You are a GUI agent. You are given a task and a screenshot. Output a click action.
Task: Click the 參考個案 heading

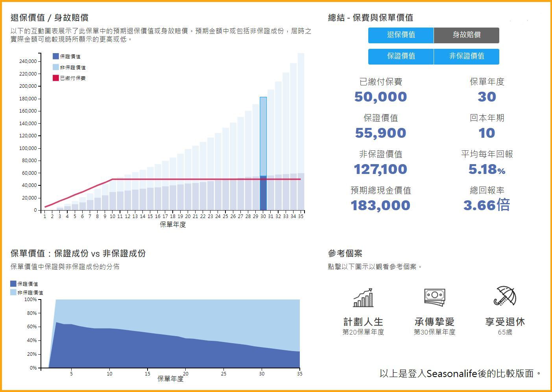pyautogui.click(x=345, y=253)
